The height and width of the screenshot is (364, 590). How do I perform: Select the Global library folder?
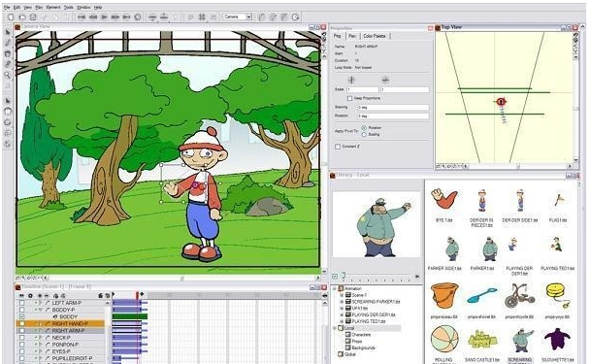coord(347,354)
